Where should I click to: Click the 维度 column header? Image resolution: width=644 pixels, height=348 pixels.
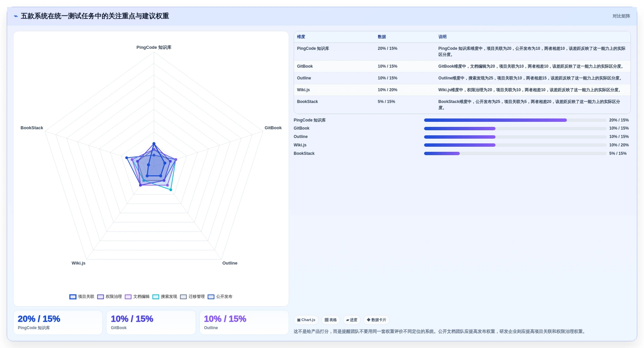[x=301, y=37]
